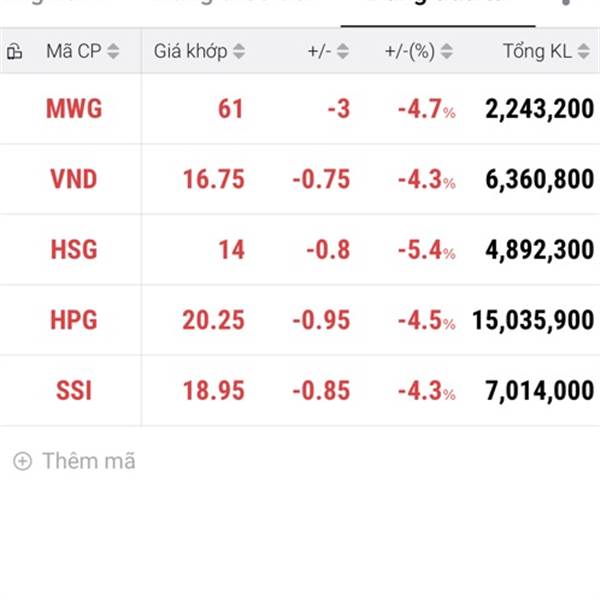600x600 pixels.
Task: Click HPG total volume 15,035,900
Action: click(533, 320)
